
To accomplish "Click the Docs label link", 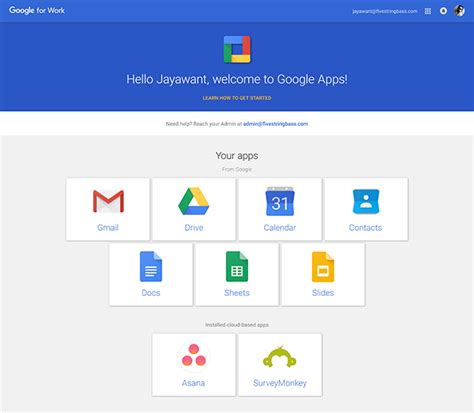I will coord(151,293).
